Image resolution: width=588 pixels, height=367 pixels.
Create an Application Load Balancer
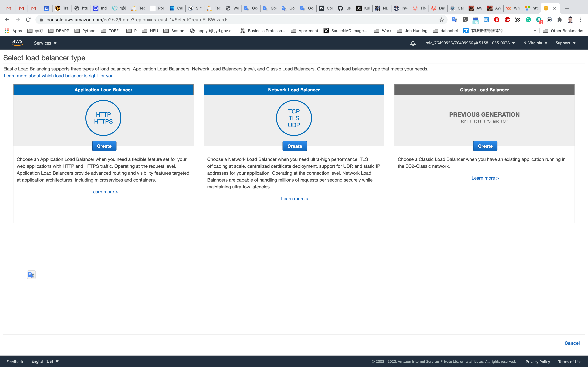click(104, 146)
